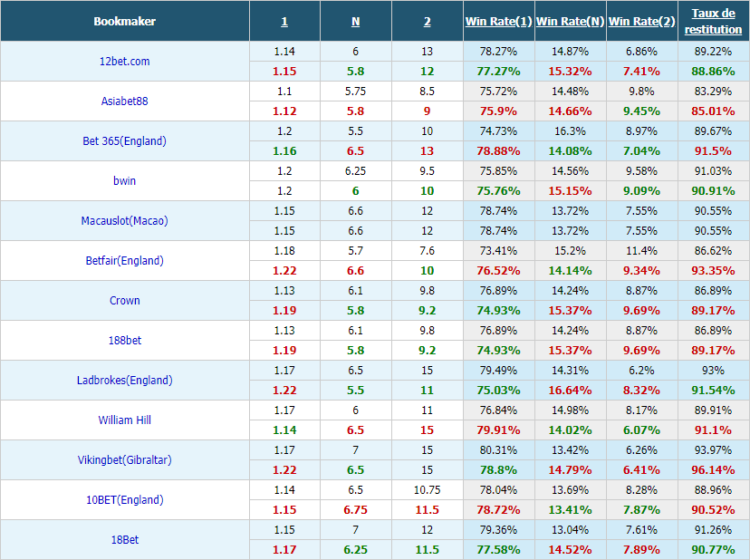Screen dimensions: 750x560
Task: Select bwin return rate 90.91%
Action: [713, 191]
